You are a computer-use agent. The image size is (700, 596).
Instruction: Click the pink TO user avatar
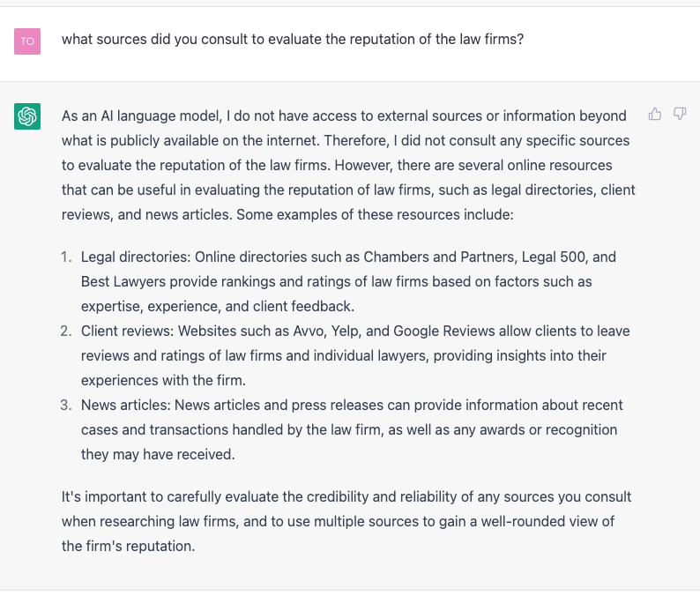tap(27, 41)
